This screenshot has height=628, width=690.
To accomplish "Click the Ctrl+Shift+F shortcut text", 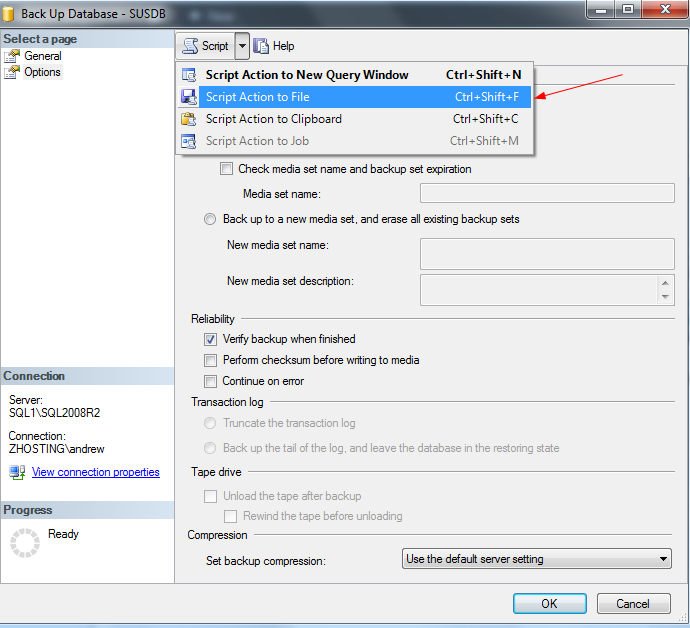I will [487, 97].
